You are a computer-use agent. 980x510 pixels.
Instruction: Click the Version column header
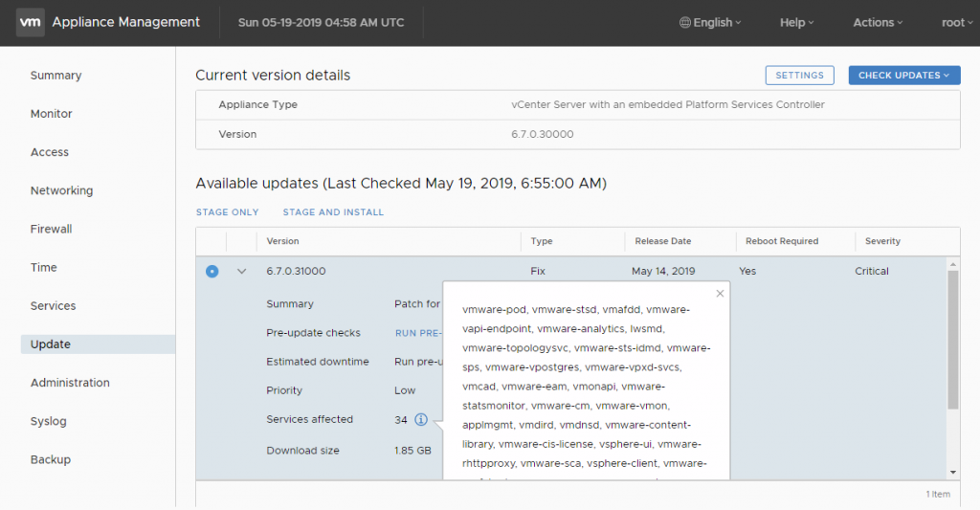click(282, 241)
